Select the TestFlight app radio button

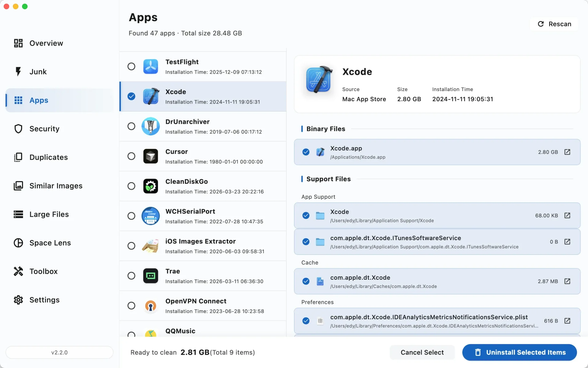click(131, 67)
